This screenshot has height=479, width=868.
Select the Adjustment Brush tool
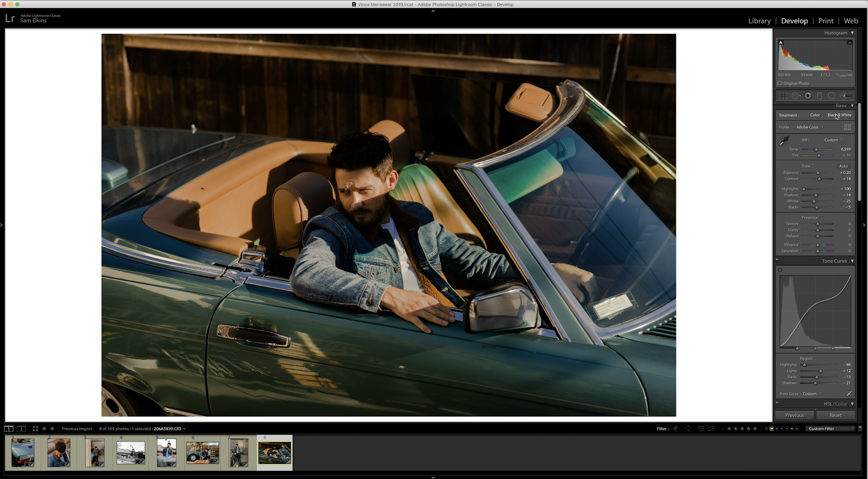tap(846, 96)
